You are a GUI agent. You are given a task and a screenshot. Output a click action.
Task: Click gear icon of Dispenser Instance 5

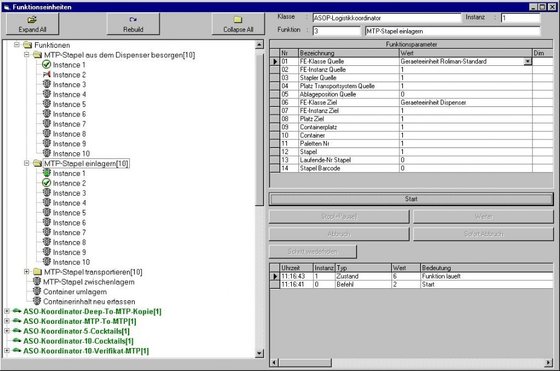coord(46,104)
